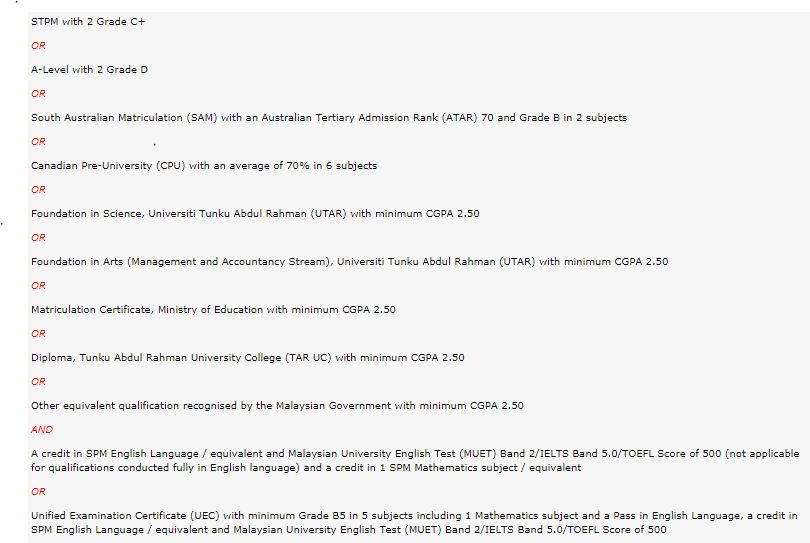
Task: Click the 'A credit in SPM English Language' paragraph
Action: coord(415,460)
